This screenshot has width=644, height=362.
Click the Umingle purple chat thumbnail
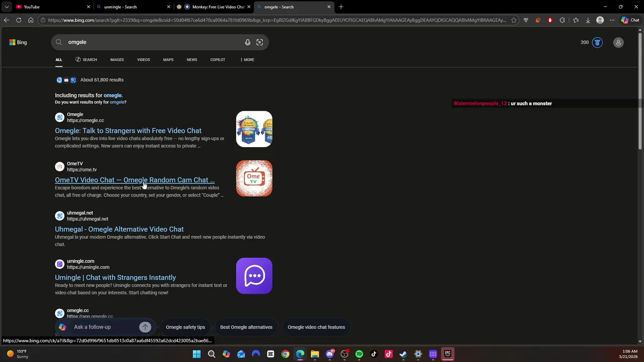coord(254,276)
